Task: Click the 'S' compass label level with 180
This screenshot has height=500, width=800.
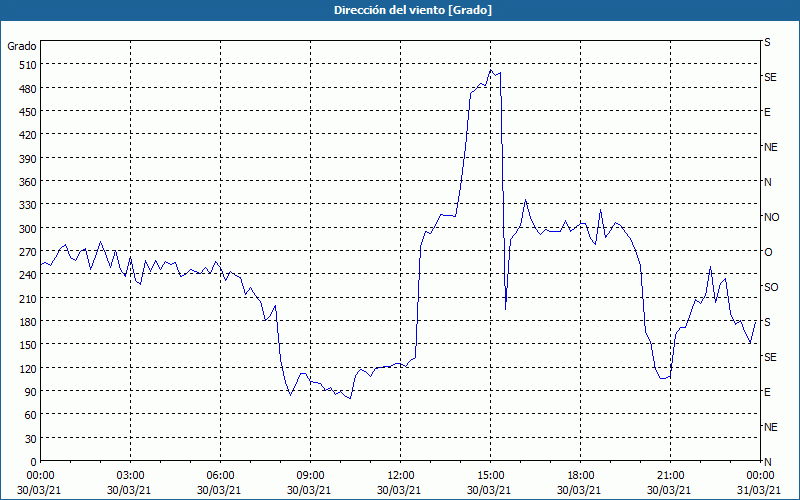Action: pos(767,322)
